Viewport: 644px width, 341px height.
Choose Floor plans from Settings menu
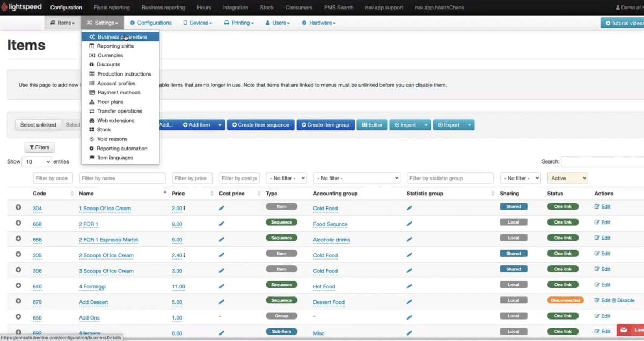coord(110,102)
